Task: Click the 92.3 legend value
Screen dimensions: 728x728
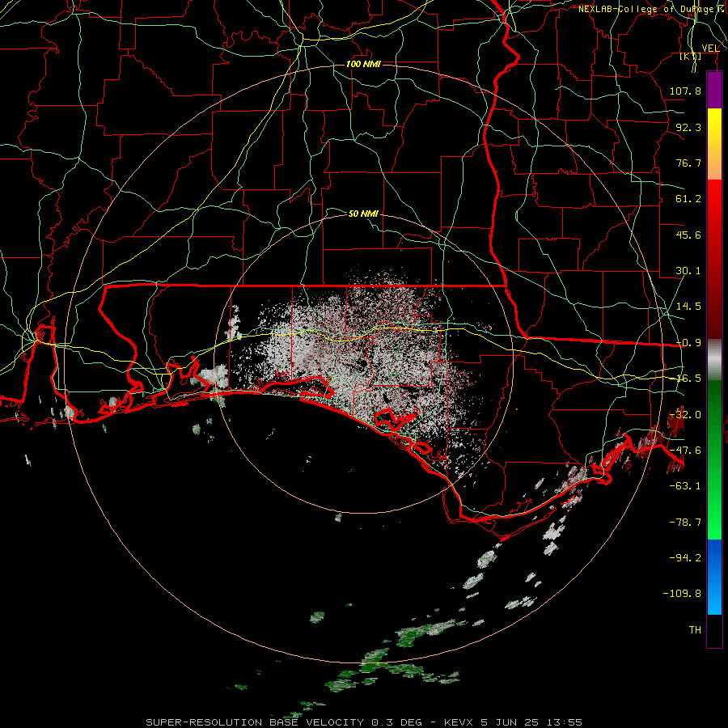Action: (688, 127)
